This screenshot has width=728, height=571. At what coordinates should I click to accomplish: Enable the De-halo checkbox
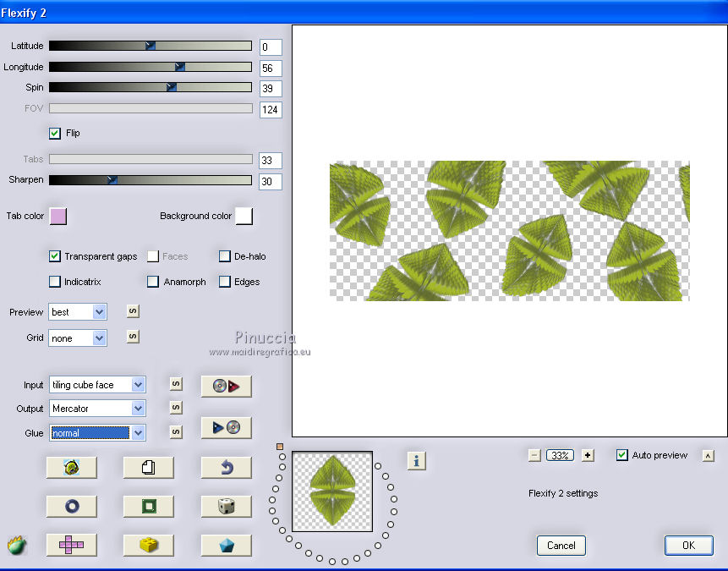[x=225, y=256]
